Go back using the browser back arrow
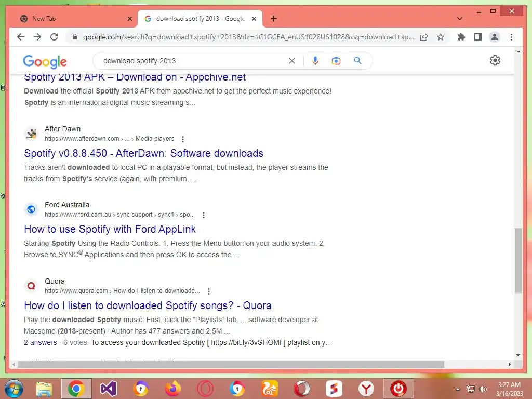The width and height of the screenshot is (532, 399). [21, 37]
